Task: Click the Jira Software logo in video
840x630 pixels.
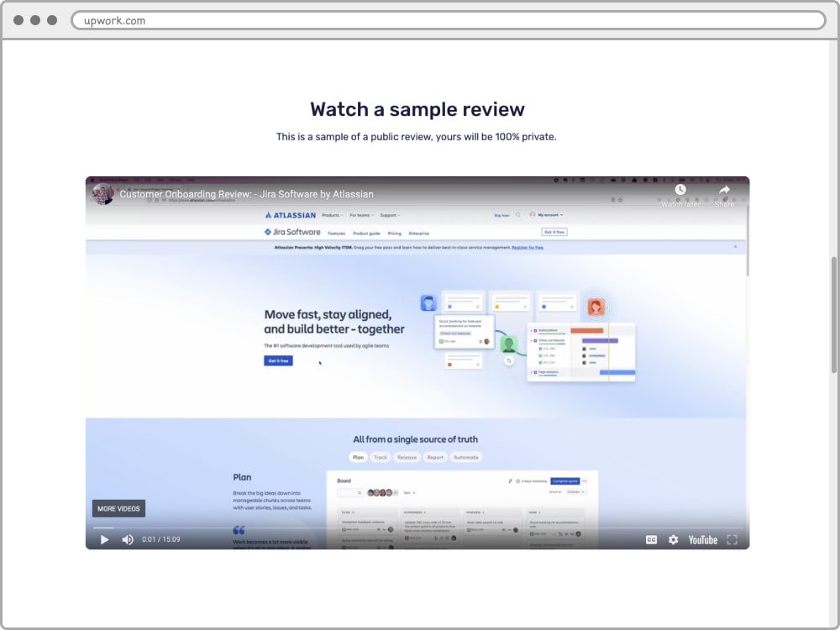Action: (292, 232)
